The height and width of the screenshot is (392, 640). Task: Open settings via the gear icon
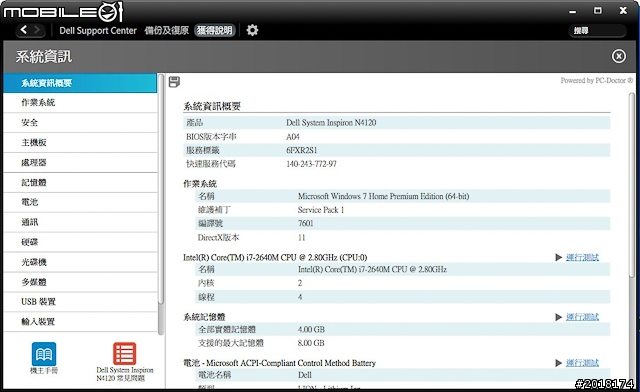click(x=252, y=30)
